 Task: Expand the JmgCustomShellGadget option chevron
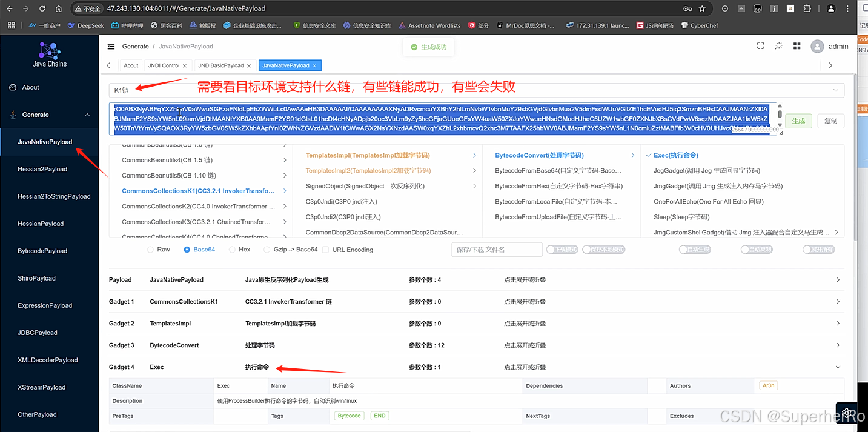click(x=835, y=231)
